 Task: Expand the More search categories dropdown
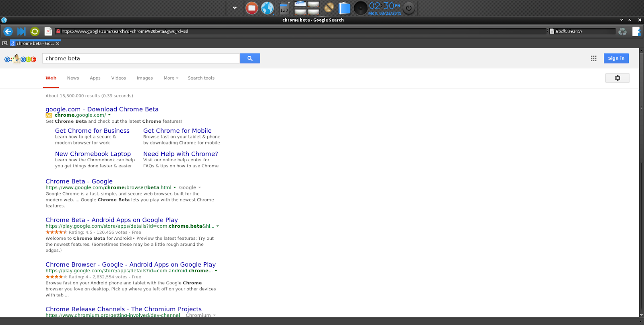[171, 78]
